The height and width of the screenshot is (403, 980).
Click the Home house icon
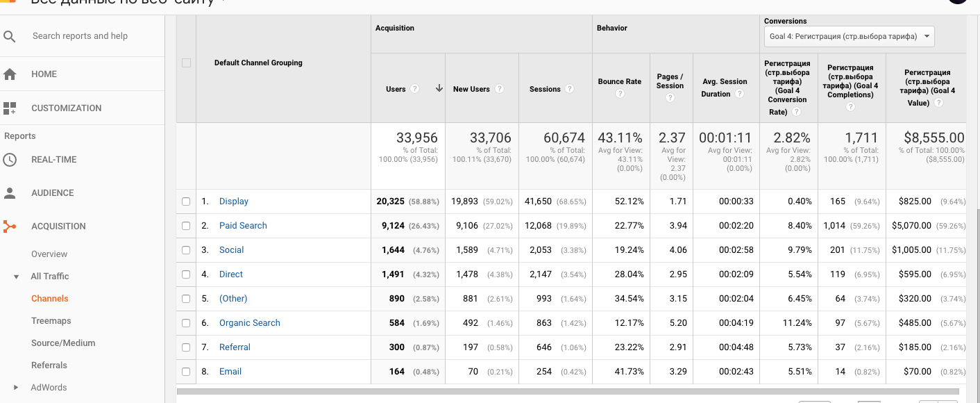coord(10,74)
